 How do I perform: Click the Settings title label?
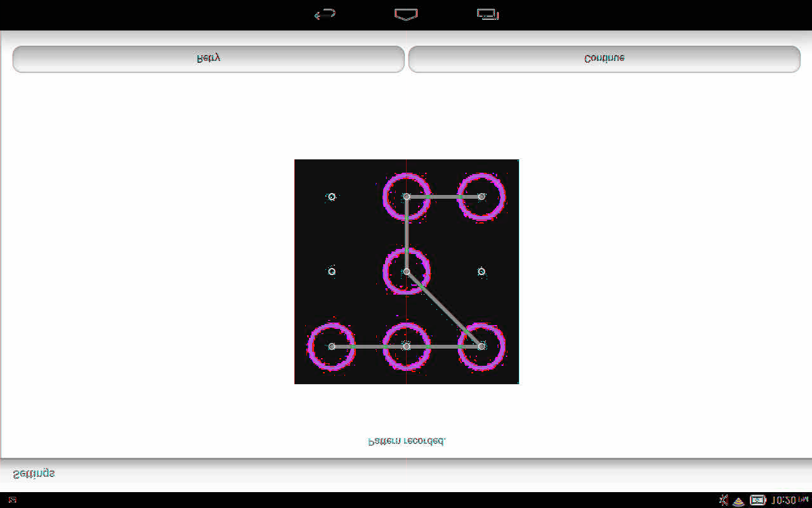point(34,474)
